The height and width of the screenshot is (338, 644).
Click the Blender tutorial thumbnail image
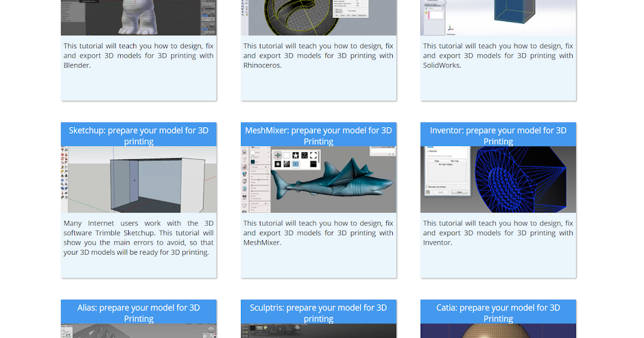(138, 18)
